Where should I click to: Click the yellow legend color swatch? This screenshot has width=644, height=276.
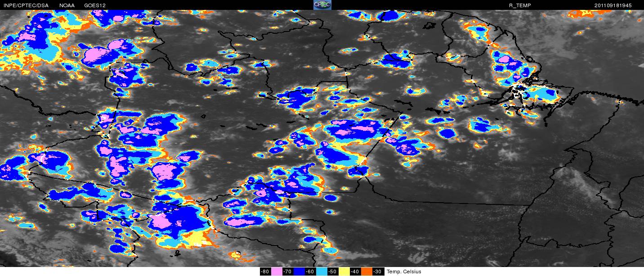[344, 271]
